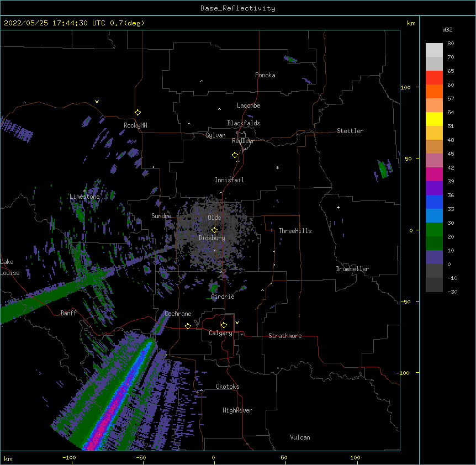Click the 80 value on dBZ scale
The image size is (476, 465).
[x=451, y=44]
